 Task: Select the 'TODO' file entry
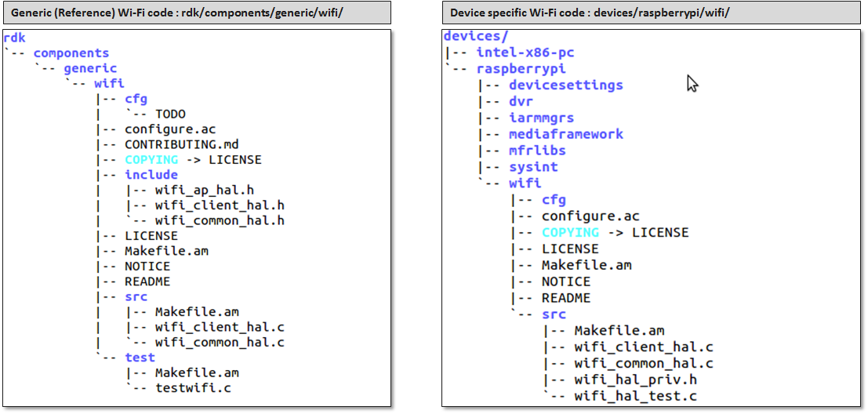(170, 114)
